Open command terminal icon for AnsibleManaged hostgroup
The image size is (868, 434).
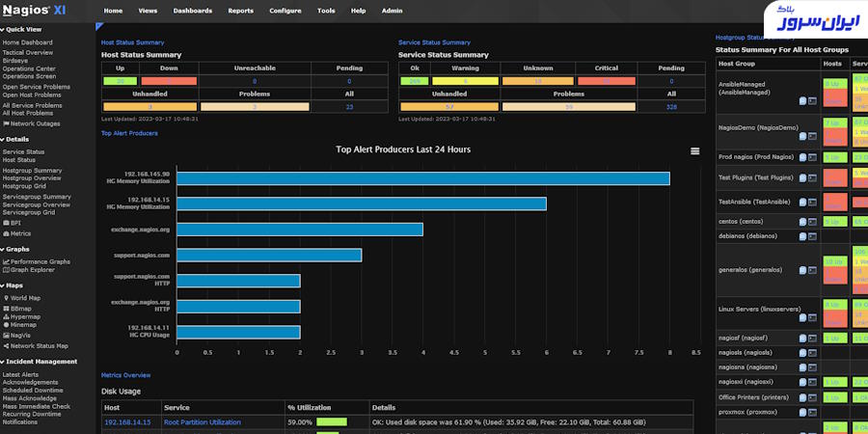pyautogui.click(x=812, y=100)
